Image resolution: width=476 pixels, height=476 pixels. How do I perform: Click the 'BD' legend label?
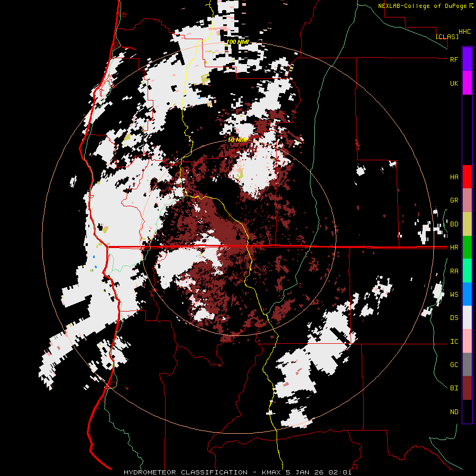(454, 224)
